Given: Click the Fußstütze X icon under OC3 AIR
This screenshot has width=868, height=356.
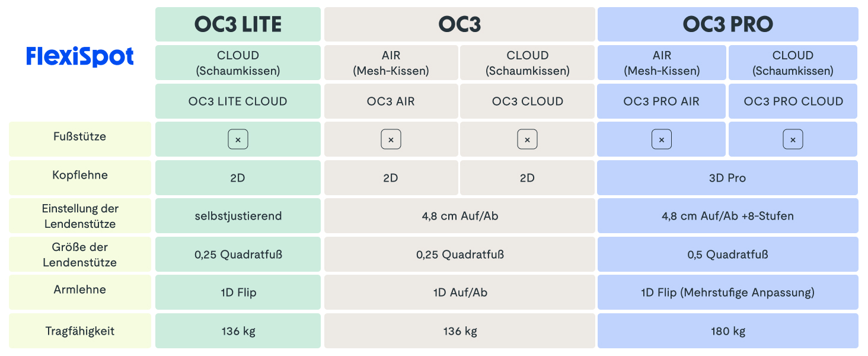Looking at the screenshot, I should (391, 140).
